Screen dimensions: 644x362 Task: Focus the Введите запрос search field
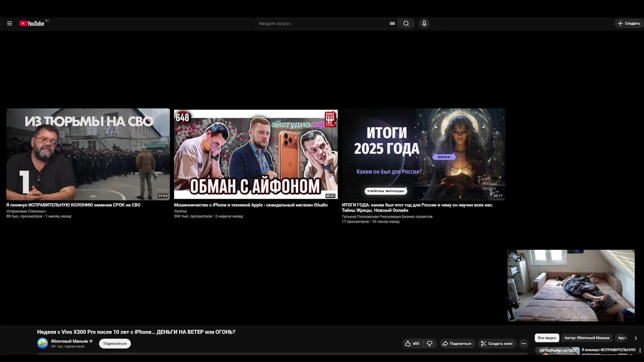click(322, 23)
